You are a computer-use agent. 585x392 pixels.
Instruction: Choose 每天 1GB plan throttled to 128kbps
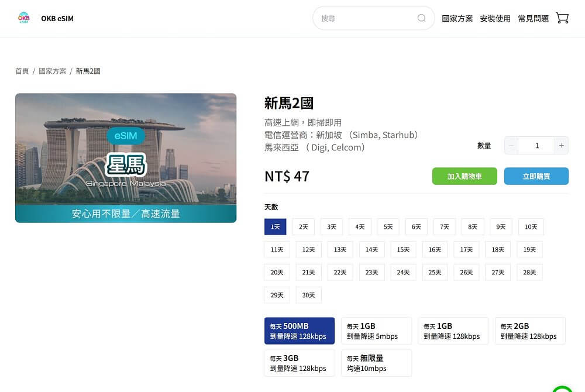pos(453,331)
